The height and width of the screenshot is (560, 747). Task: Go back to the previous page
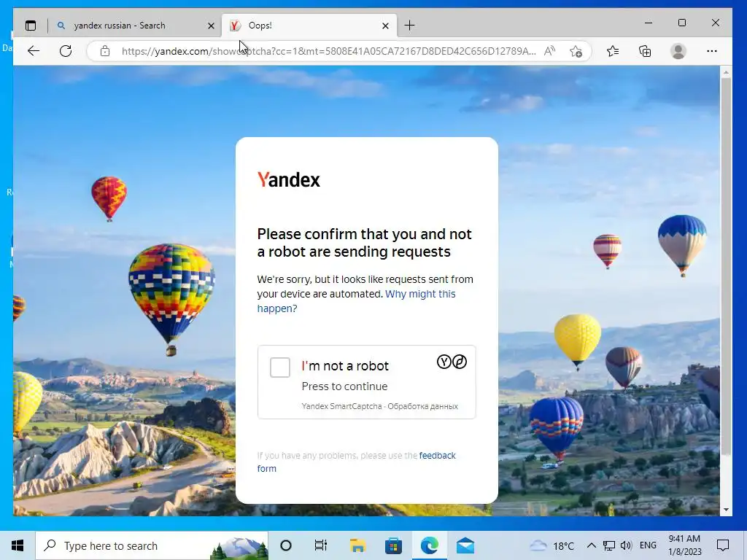tap(34, 51)
